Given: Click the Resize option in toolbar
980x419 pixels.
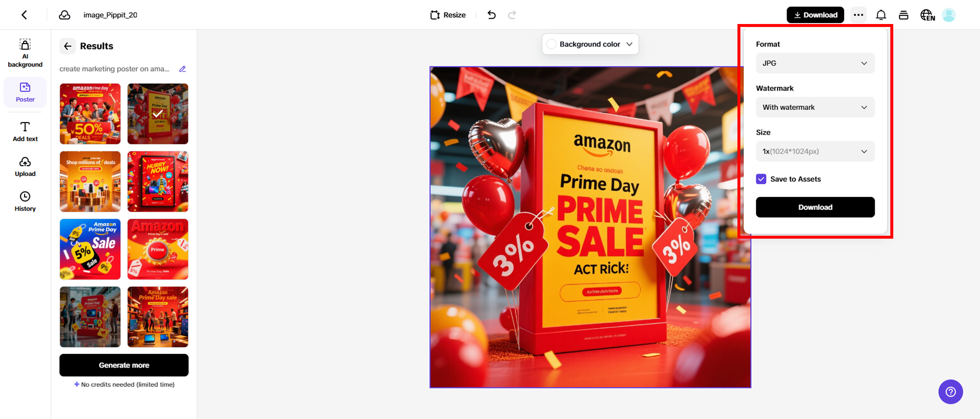Looking at the screenshot, I should (448, 15).
